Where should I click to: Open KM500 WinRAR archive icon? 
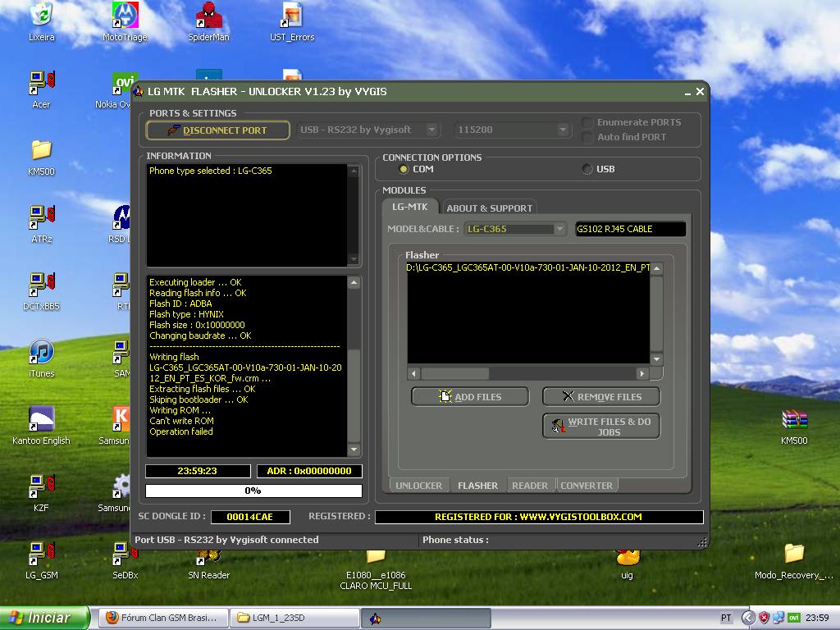[x=794, y=427]
